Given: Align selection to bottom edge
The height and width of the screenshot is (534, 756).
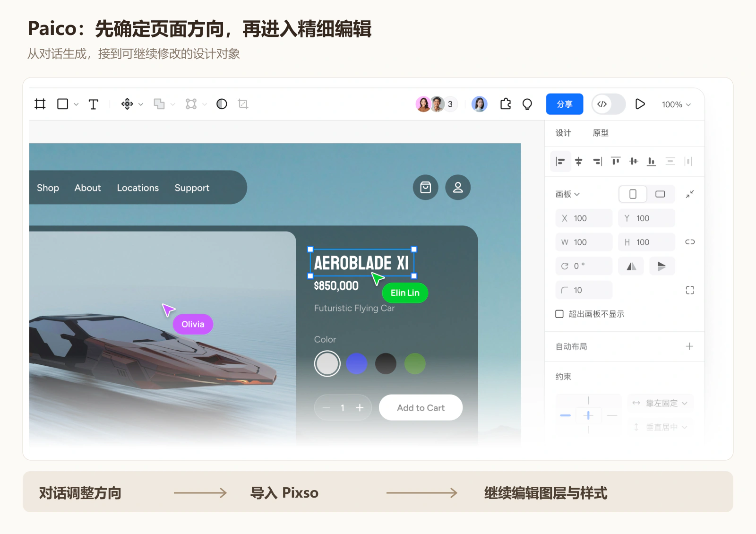Looking at the screenshot, I should [x=652, y=162].
